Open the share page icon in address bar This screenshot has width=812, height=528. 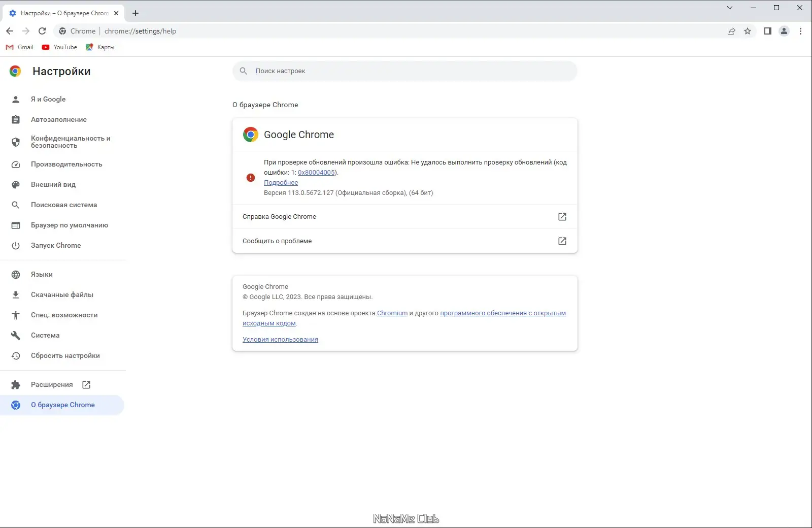731,31
